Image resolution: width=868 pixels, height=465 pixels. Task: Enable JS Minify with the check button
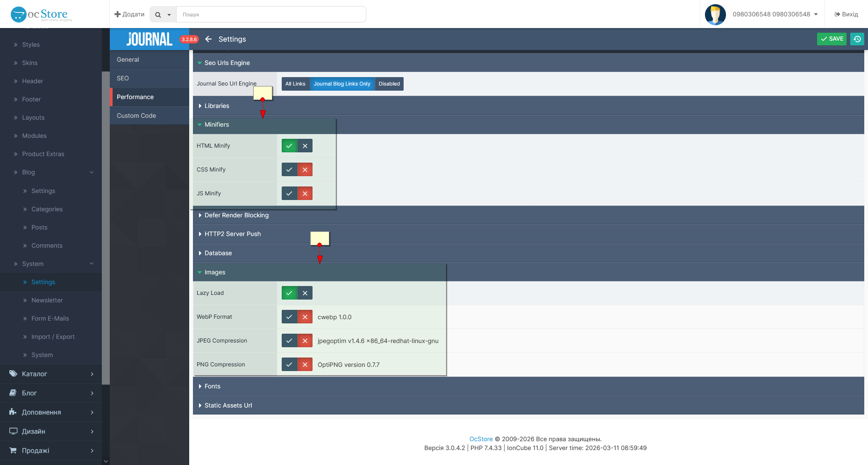coord(289,193)
